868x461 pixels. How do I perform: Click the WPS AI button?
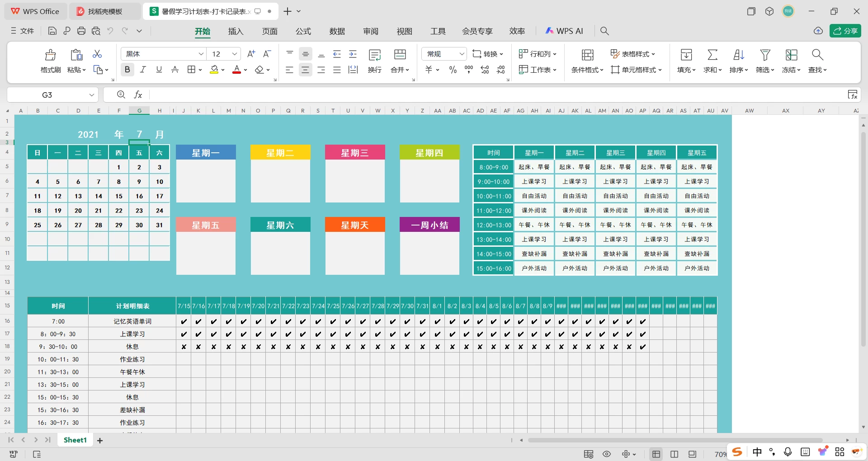click(564, 31)
